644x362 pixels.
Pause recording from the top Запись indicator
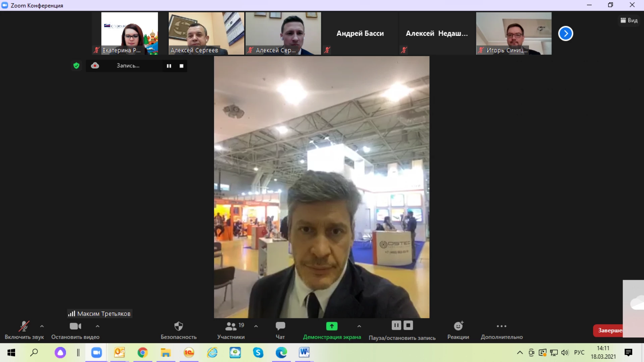(x=169, y=66)
